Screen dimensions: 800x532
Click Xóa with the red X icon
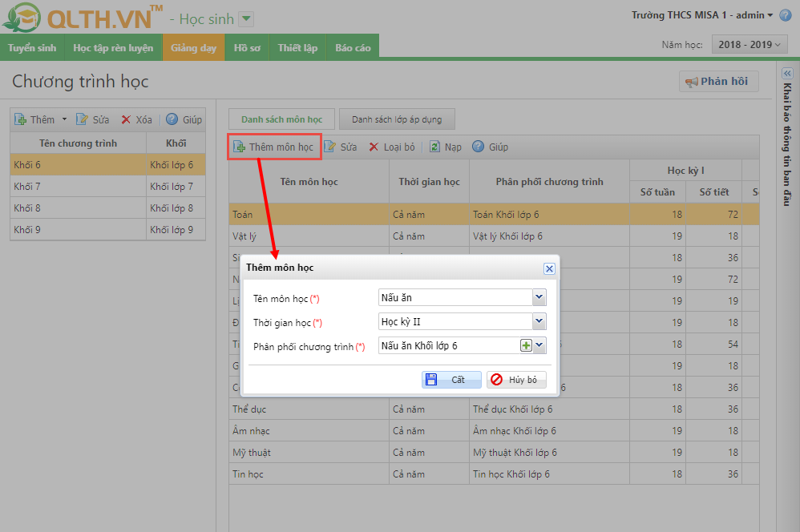click(x=136, y=119)
